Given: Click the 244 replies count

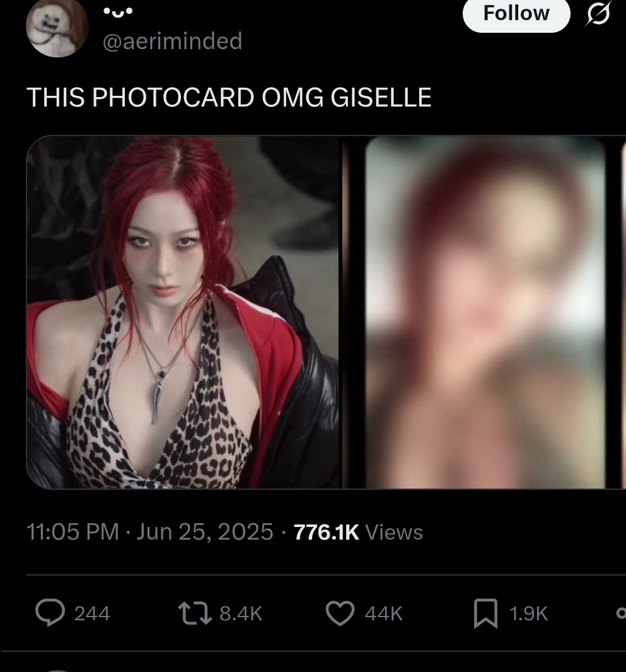Looking at the screenshot, I should point(92,613).
